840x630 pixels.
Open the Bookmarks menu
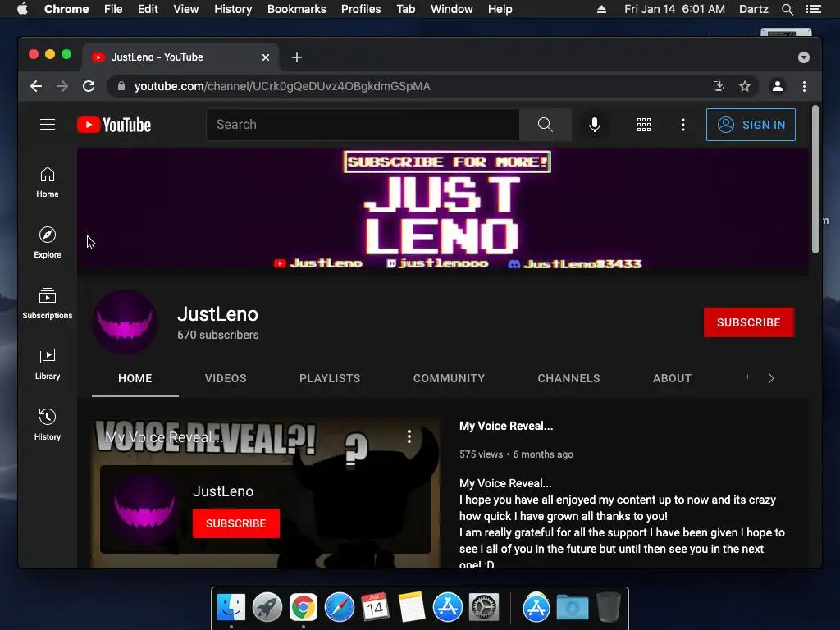pos(297,9)
